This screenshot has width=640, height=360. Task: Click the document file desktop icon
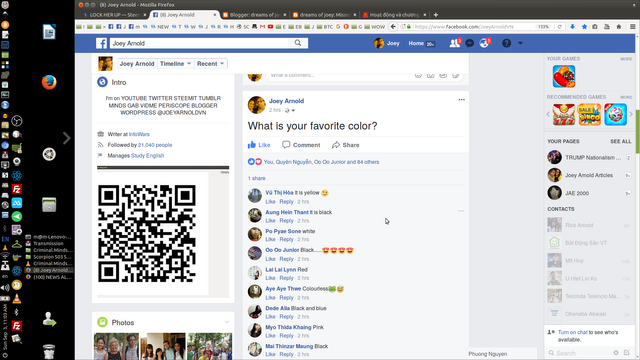(49, 32)
